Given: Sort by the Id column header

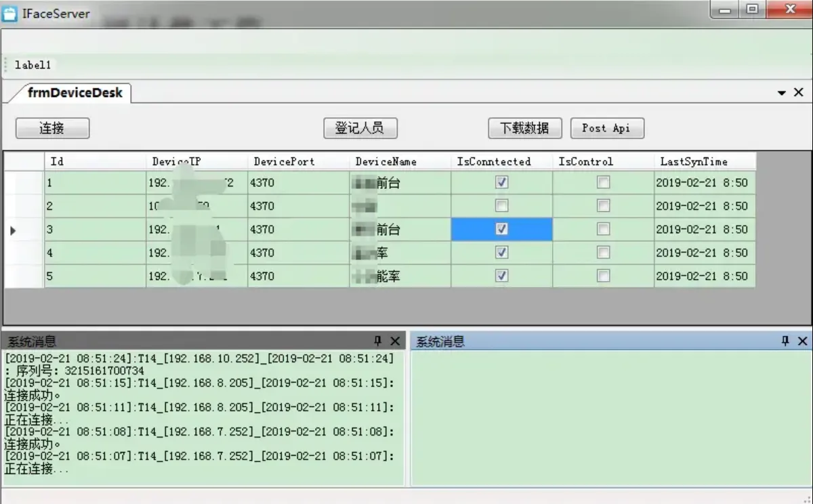Looking at the screenshot, I should (95, 161).
